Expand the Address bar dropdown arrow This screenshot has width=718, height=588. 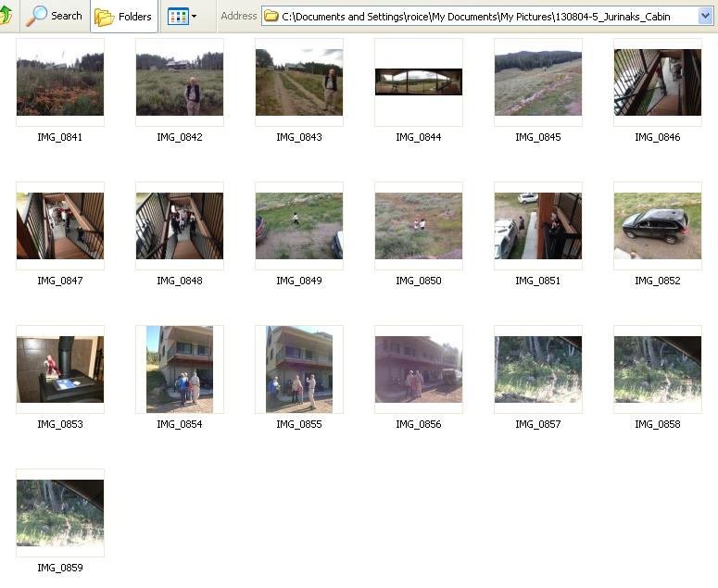pos(705,17)
